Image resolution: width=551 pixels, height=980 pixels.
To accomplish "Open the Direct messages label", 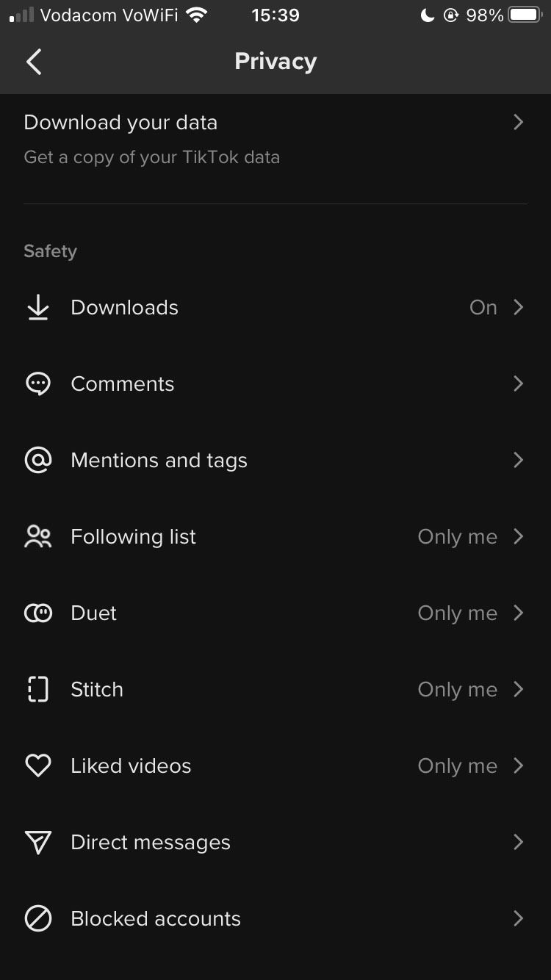I will coord(150,843).
